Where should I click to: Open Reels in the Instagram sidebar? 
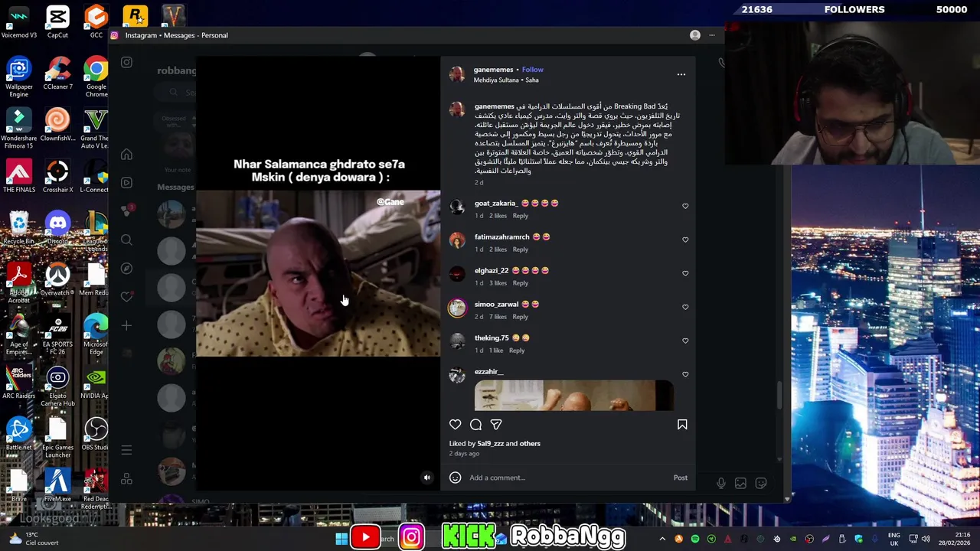(126, 183)
